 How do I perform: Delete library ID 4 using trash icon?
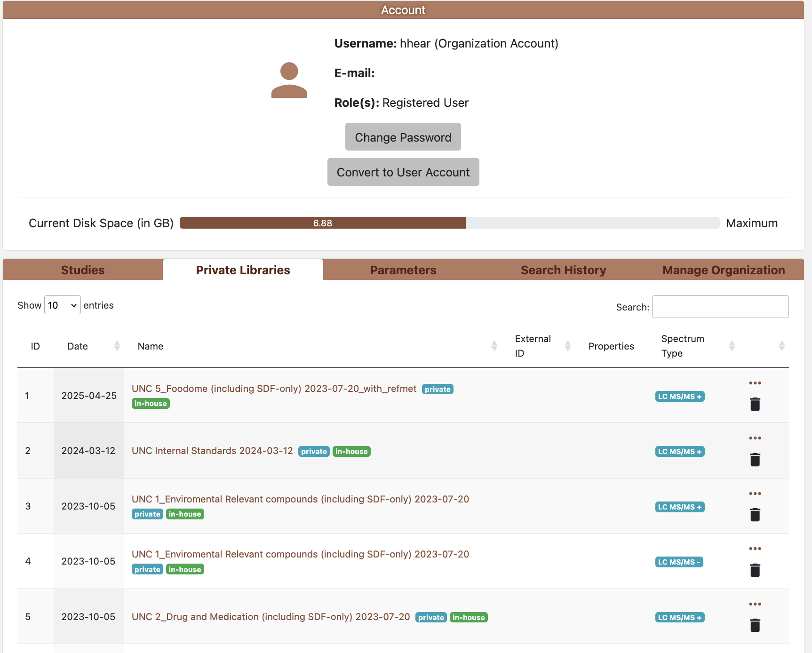point(755,570)
